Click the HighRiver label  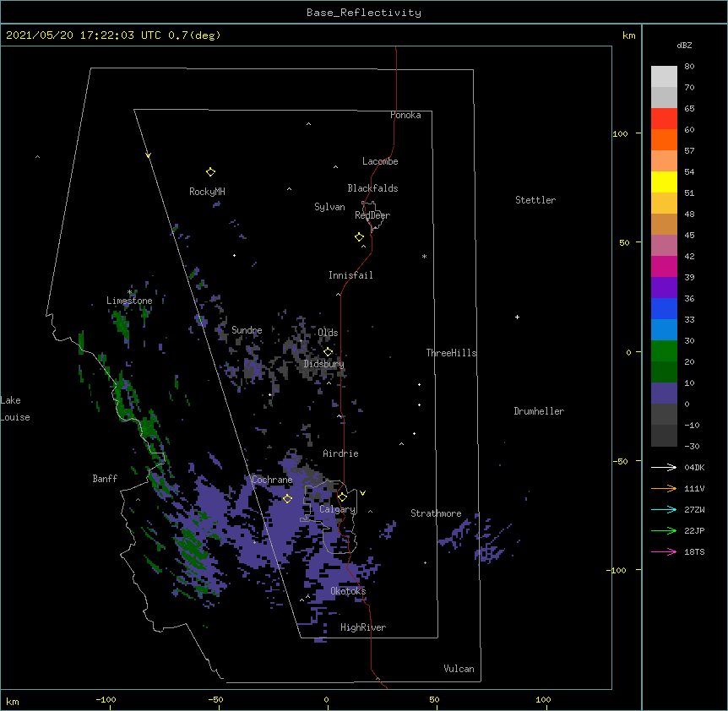363,627
